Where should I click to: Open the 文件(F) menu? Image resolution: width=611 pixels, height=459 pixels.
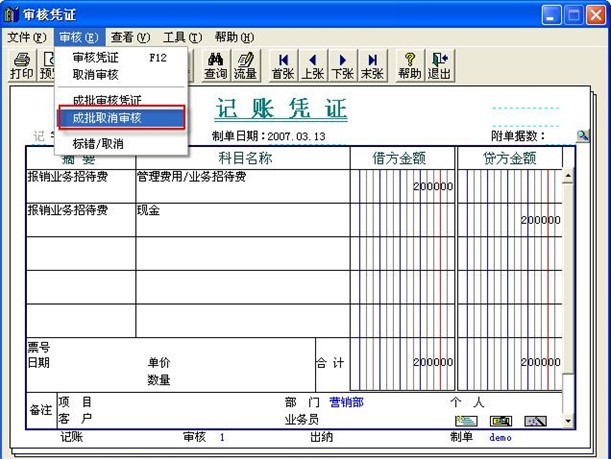(26, 37)
